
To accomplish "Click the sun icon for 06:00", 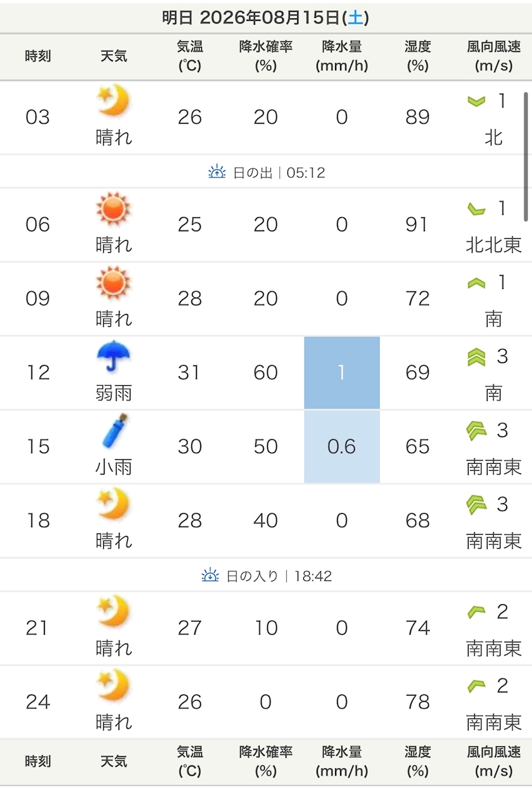I will pyautogui.click(x=113, y=209).
